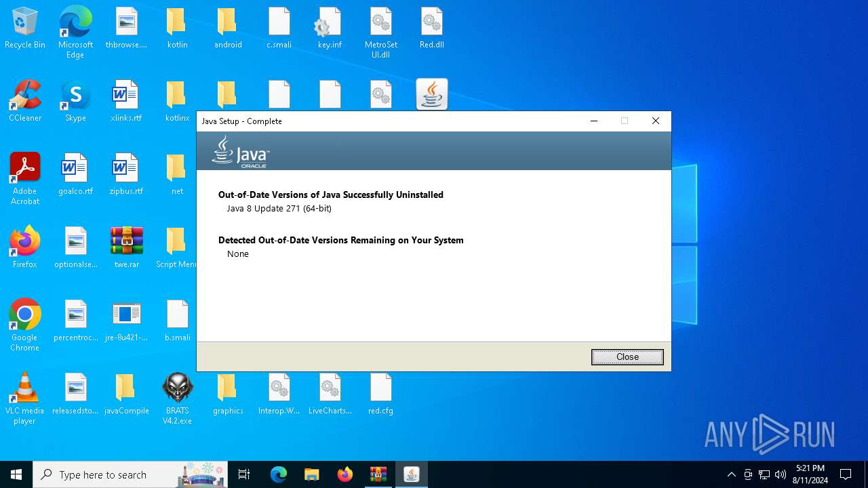Select the xlinks.rtf document icon
Viewport: 868px width, 488px height.
(x=126, y=101)
